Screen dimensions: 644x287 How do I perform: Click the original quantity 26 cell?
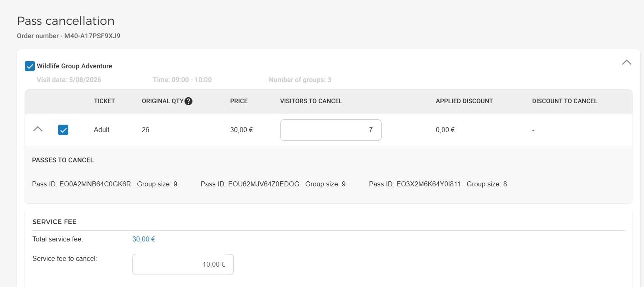tap(146, 130)
